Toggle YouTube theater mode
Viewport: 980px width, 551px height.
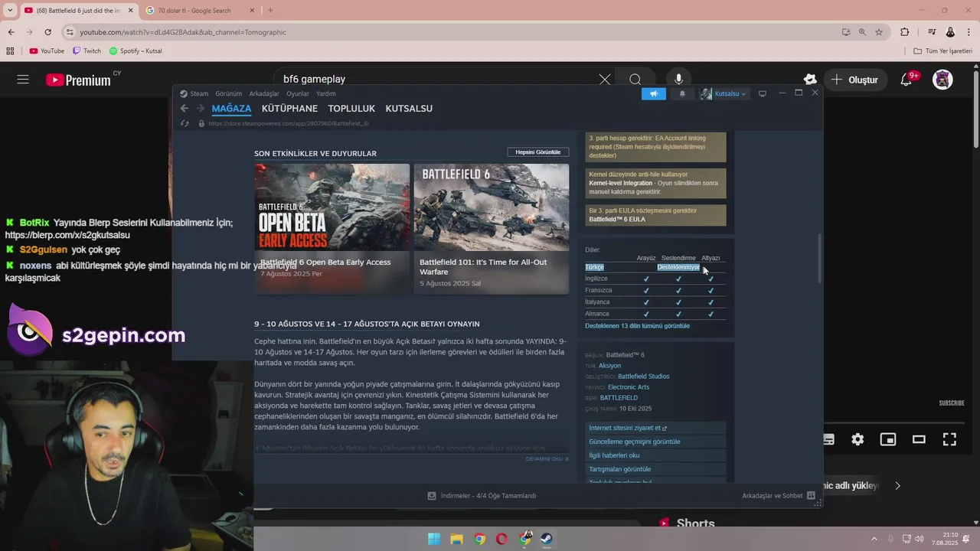coord(919,439)
